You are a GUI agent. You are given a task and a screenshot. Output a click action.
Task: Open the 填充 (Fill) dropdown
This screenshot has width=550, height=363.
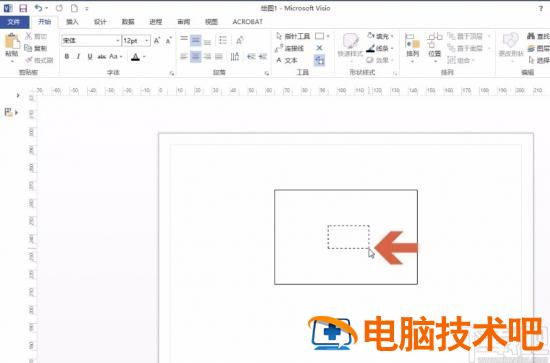pos(380,36)
